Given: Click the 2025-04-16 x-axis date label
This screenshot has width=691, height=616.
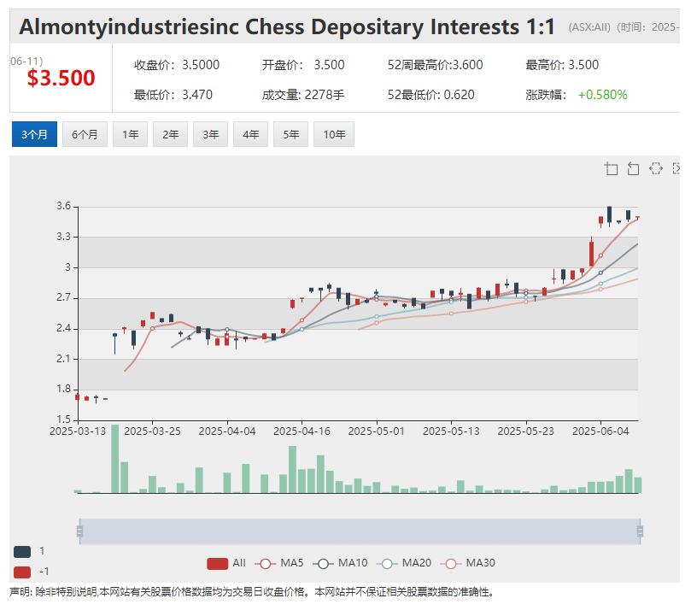Looking at the screenshot, I should 302,431.
